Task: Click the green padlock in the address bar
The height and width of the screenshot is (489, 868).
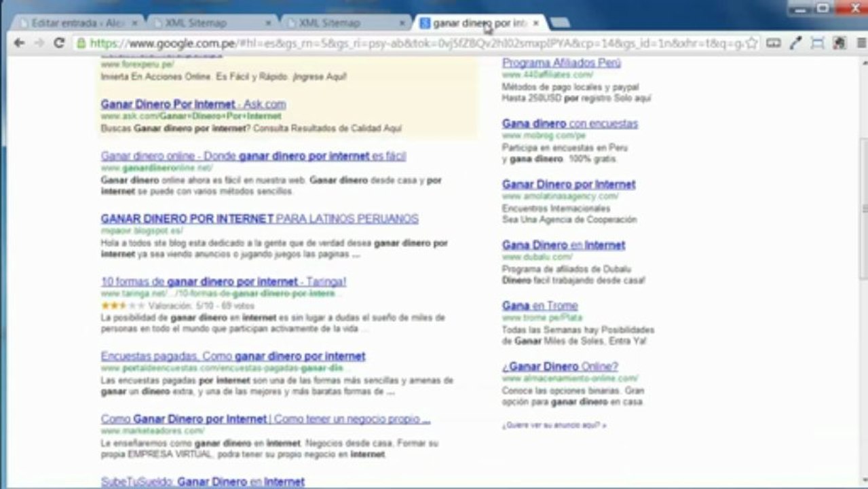Action: [x=81, y=43]
